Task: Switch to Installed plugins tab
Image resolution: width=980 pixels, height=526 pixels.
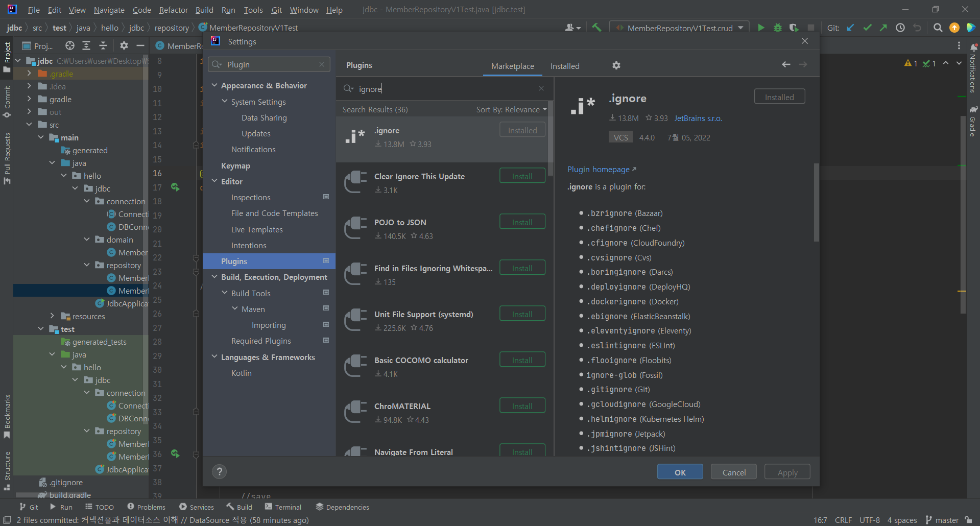Action: click(565, 66)
